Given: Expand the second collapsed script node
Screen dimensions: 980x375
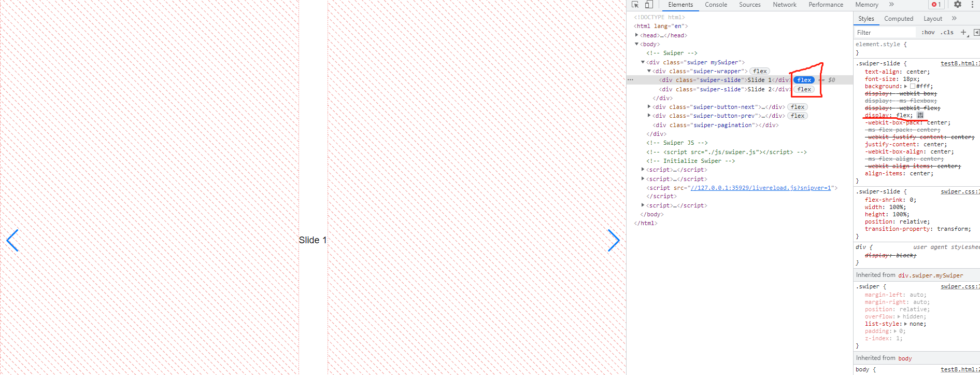Looking at the screenshot, I should tap(643, 179).
